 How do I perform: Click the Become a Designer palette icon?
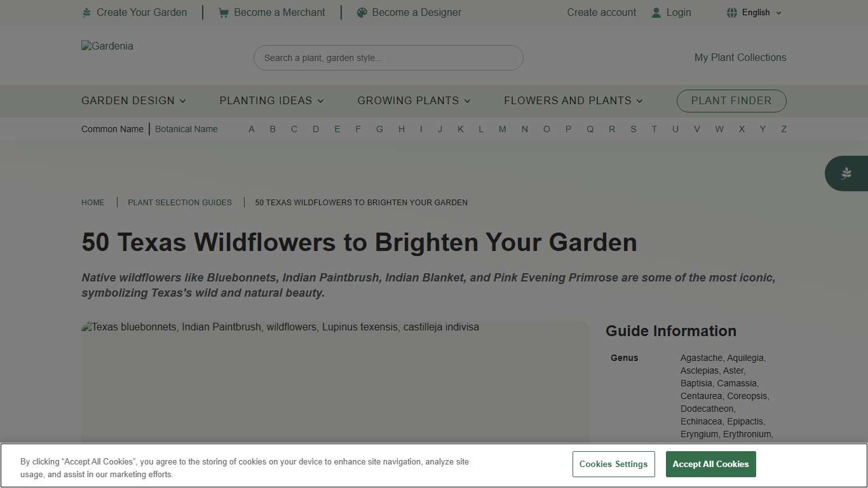(362, 12)
